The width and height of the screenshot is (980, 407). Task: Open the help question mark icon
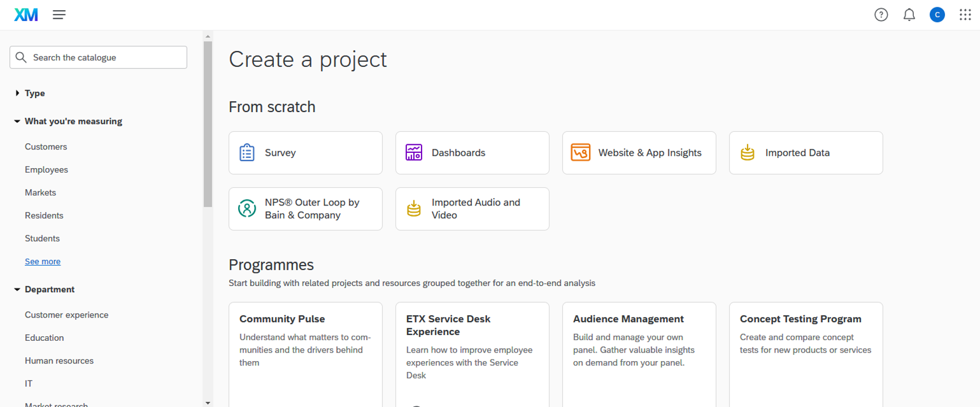(x=881, y=15)
